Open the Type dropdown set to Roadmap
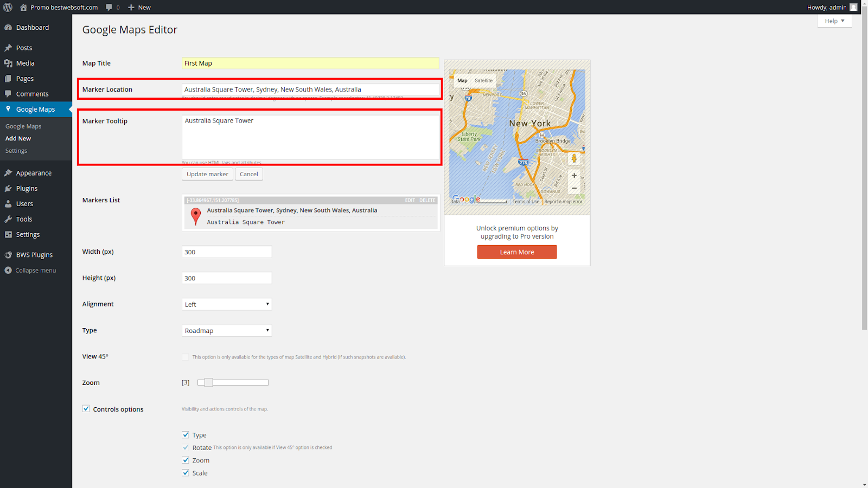The width and height of the screenshot is (868, 488). (x=227, y=330)
